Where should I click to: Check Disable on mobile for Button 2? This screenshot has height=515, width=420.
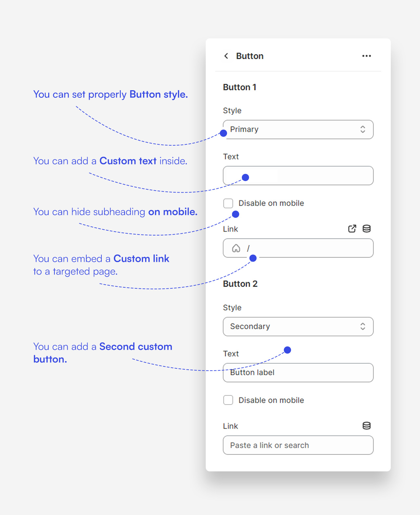(228, 400)
